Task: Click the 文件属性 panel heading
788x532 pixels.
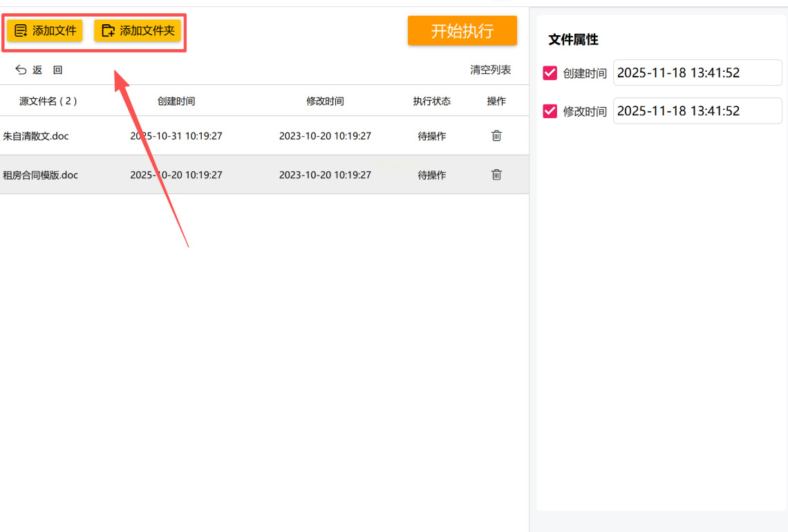Action: pyautogui.click(x=574, y=39)
